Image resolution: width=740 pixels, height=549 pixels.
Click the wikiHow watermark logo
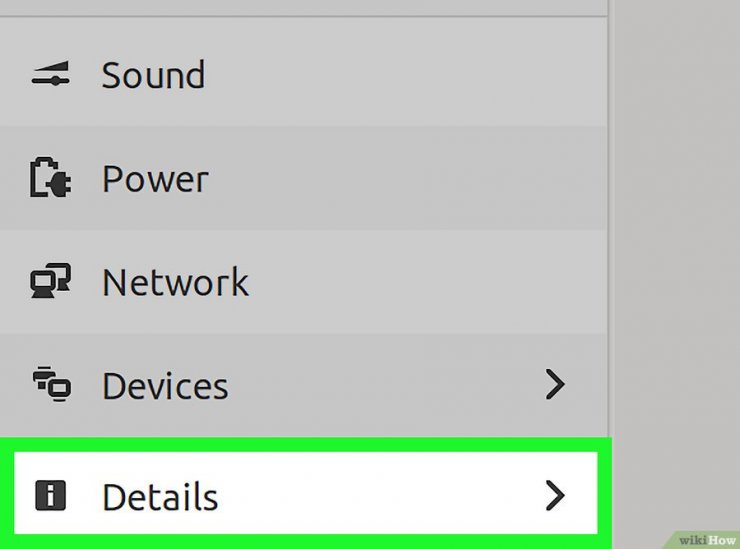[706, 540]
